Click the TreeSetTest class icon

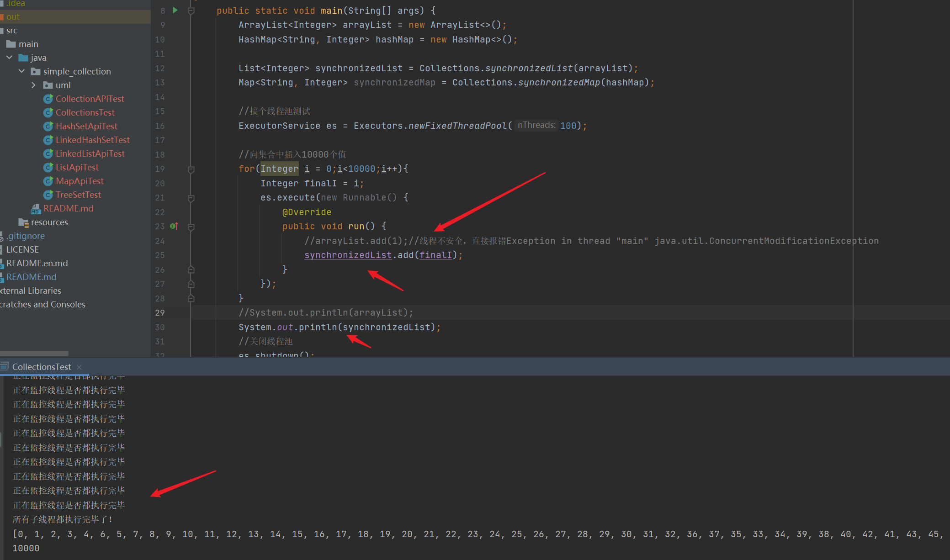point(48,195)
